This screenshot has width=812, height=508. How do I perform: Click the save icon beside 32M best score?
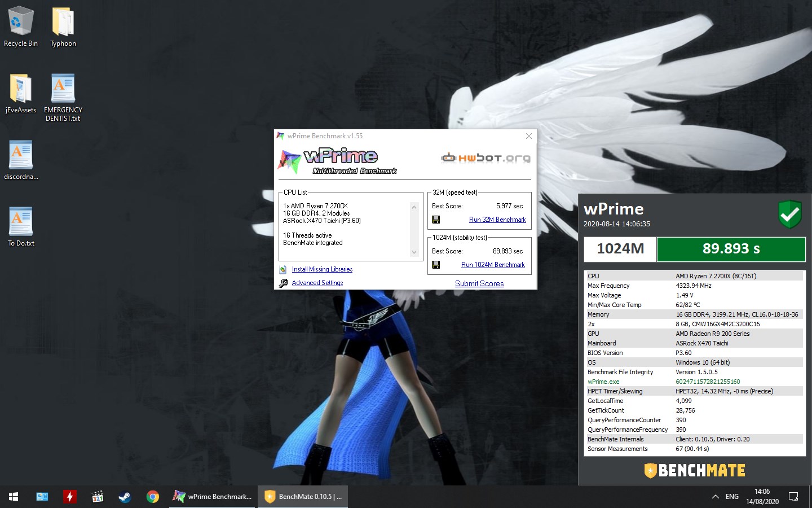coord(436,220)
